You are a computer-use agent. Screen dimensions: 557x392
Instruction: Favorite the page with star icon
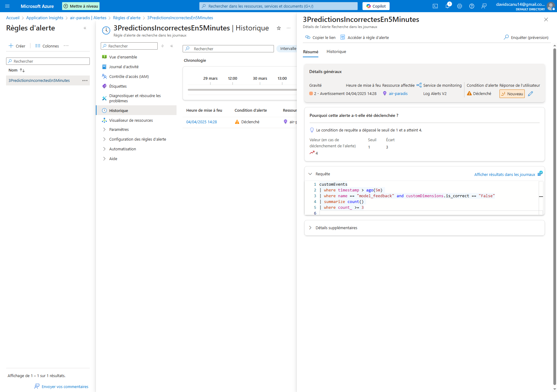(278, 28)
